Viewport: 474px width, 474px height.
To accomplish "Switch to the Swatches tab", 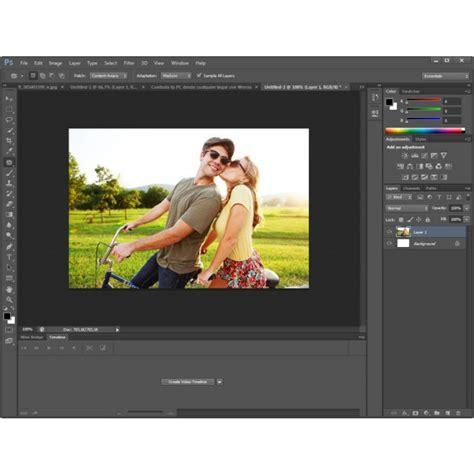I will (410, 91).
